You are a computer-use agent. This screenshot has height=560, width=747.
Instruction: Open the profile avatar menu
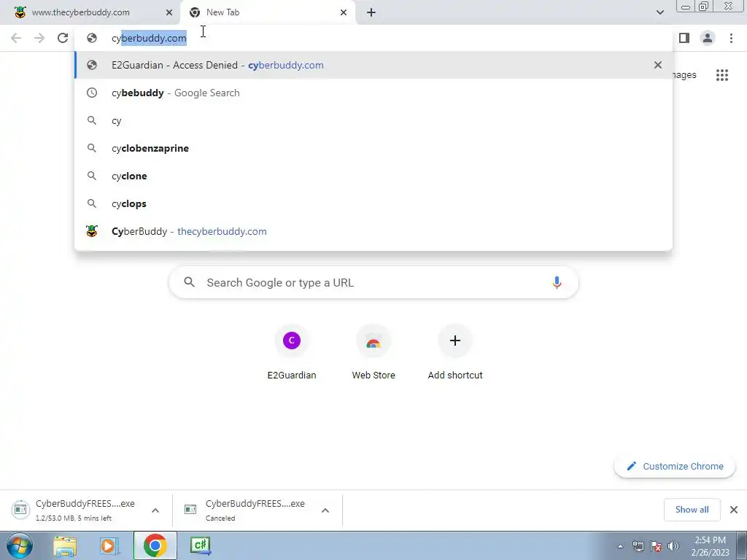pyautogui.click(x=708, y=38)
